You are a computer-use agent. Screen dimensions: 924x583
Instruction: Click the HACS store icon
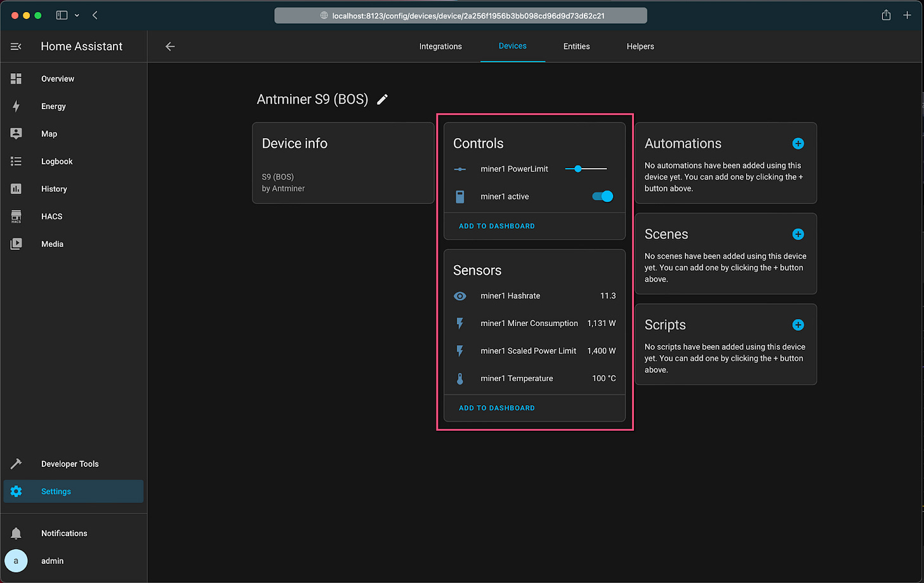tap(16, 216)
